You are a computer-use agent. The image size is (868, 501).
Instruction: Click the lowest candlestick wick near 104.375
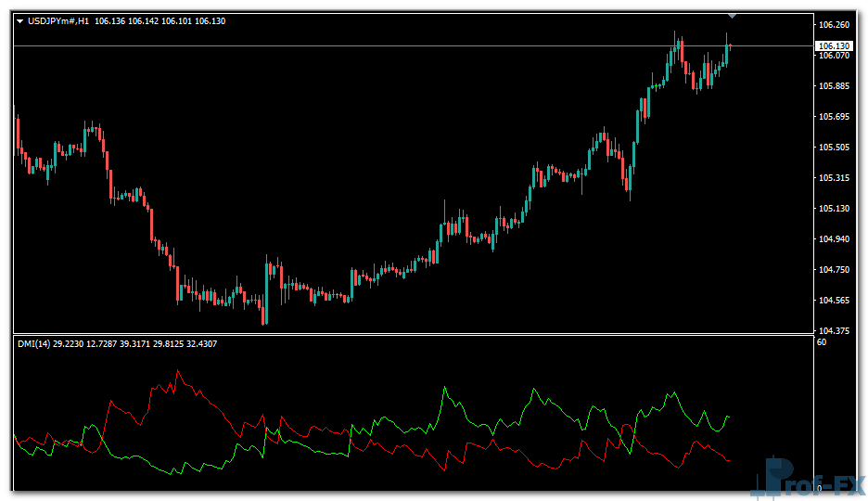pyautogui.click(x=264, y=320)
